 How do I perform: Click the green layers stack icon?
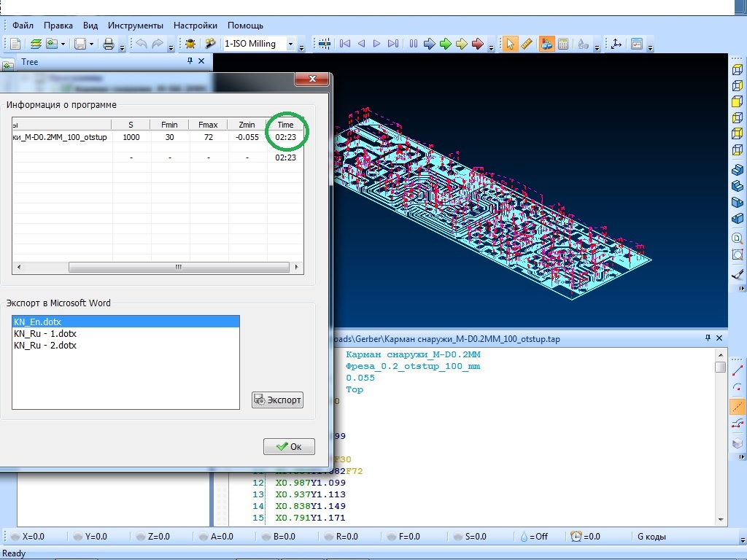[36, 44]
